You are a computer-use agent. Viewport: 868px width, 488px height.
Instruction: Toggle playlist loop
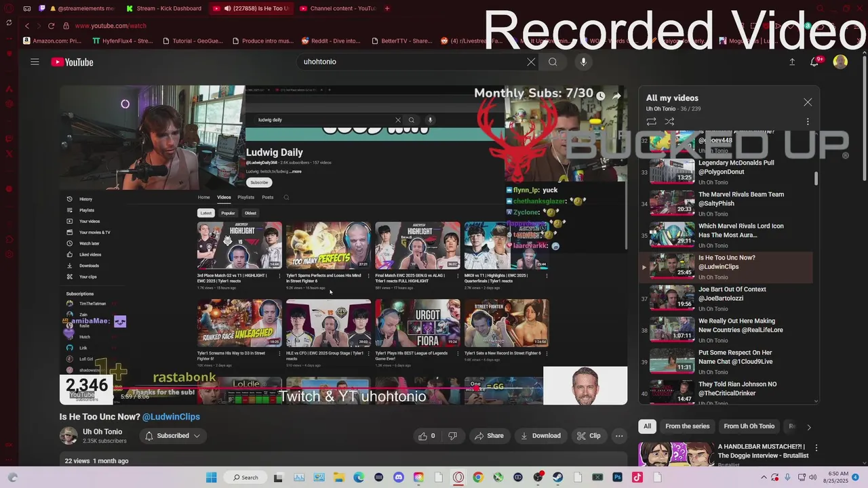click(651, 121)
